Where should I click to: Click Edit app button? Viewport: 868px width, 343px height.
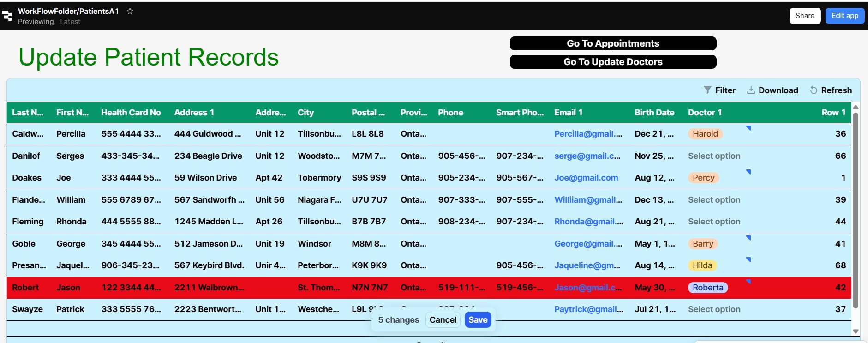pyautogui.click(x=844, y=16)
